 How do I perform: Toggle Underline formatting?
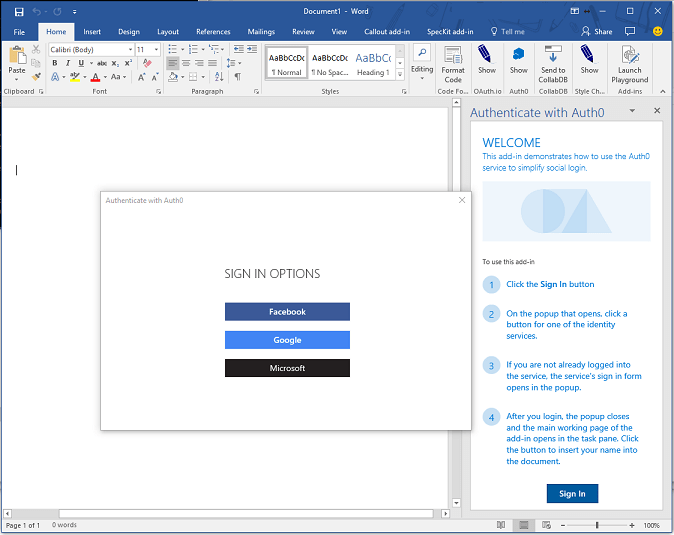(x=81, y=63)
